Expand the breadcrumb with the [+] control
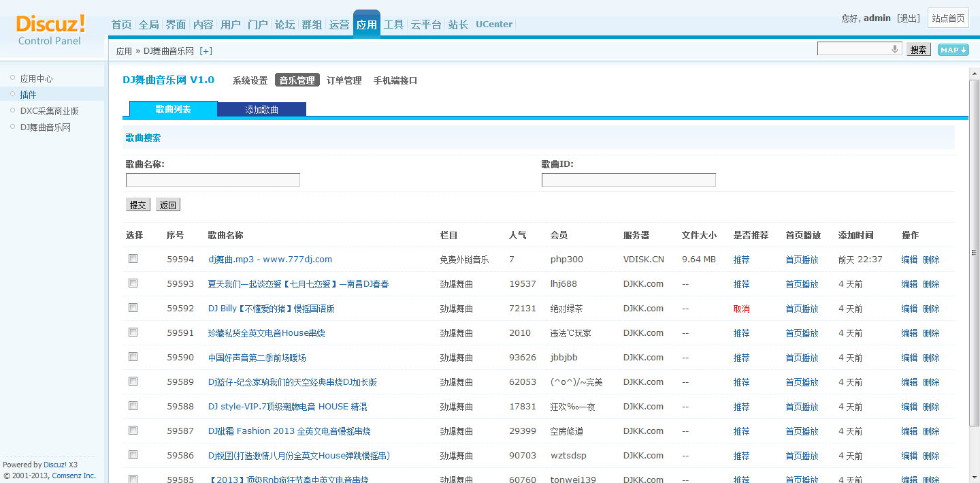This screenshot has height=483, width=980. click(206, 50)
